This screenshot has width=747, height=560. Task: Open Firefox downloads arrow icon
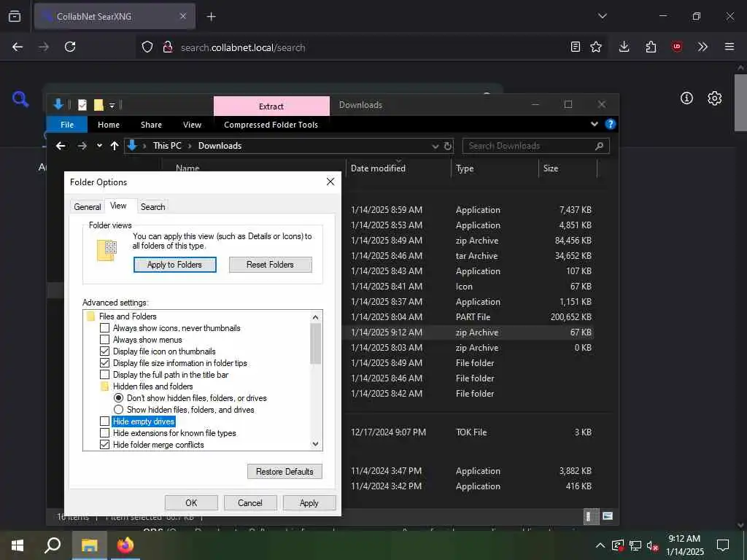(x=624, y=47)
